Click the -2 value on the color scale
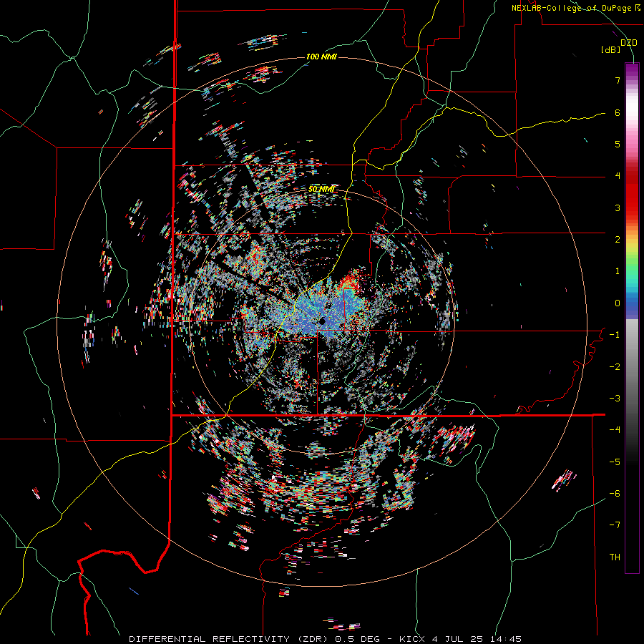 coord(615,366)
